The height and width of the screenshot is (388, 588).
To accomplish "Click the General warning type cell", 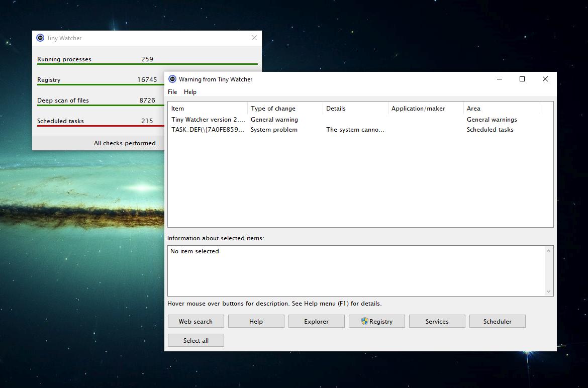I will tap(274, 120).
